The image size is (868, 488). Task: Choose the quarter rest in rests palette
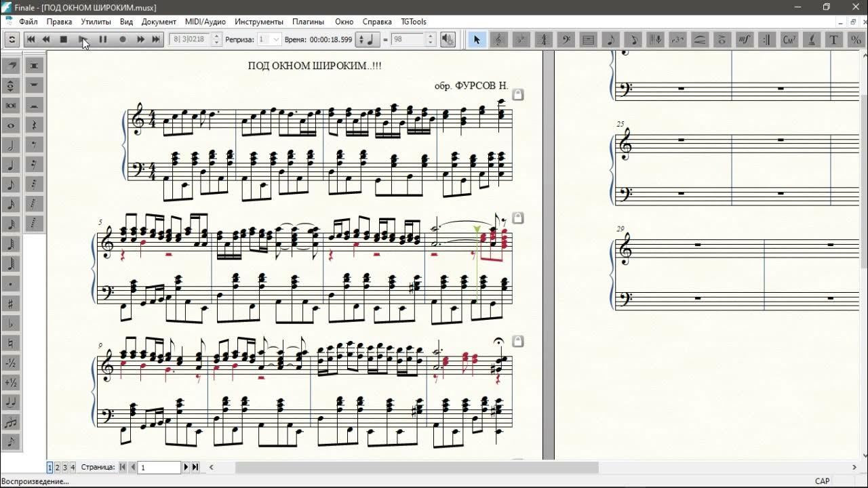tap(34, 125)
